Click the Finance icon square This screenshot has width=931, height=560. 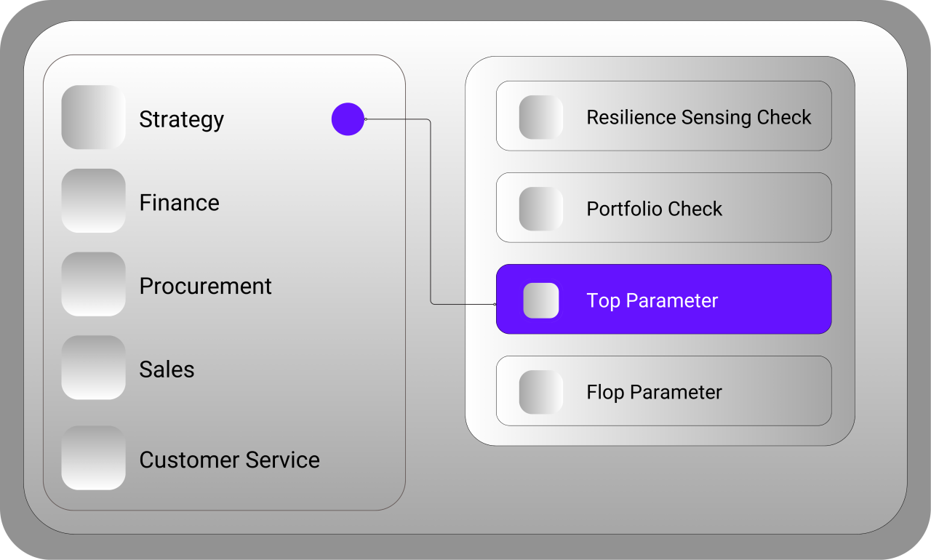point(93,201)
